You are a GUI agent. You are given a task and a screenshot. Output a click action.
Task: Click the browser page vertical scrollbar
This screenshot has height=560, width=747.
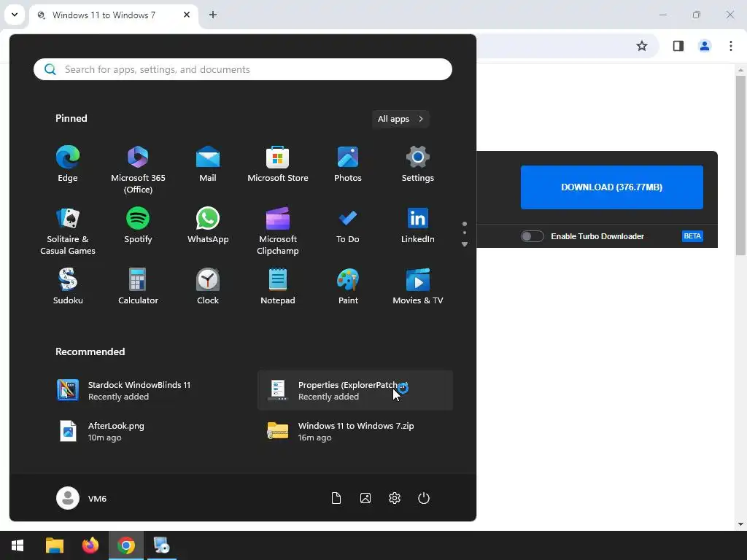click(x=740, y=166)
